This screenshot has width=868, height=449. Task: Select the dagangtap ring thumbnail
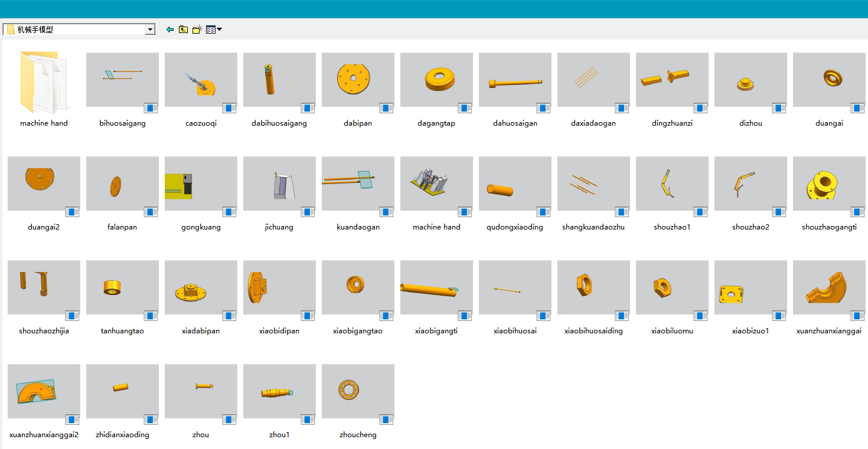click(x=436, y=80)
